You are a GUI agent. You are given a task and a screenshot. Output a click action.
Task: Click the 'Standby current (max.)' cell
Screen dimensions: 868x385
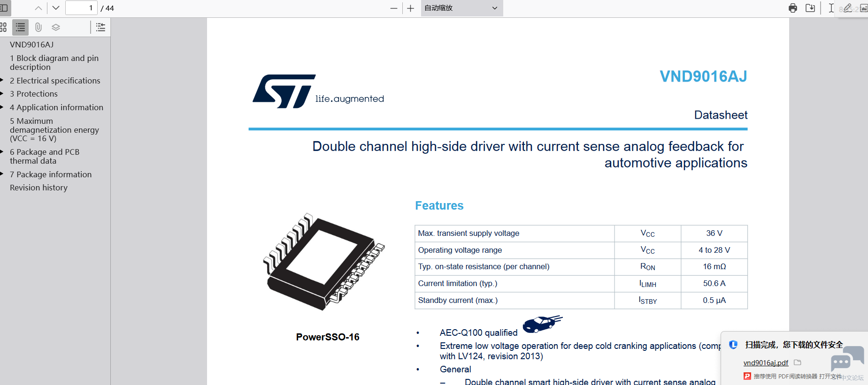tap(515, 301)
